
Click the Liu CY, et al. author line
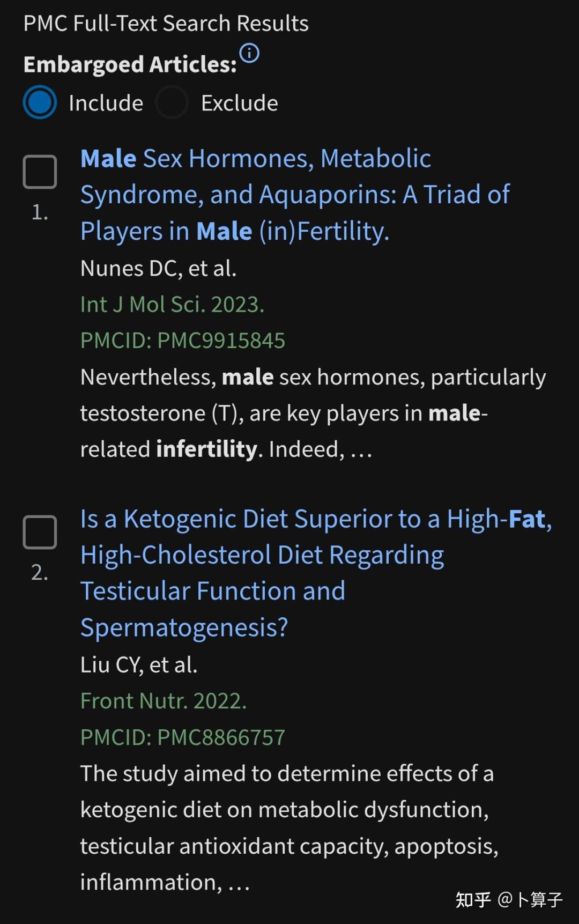139,665
